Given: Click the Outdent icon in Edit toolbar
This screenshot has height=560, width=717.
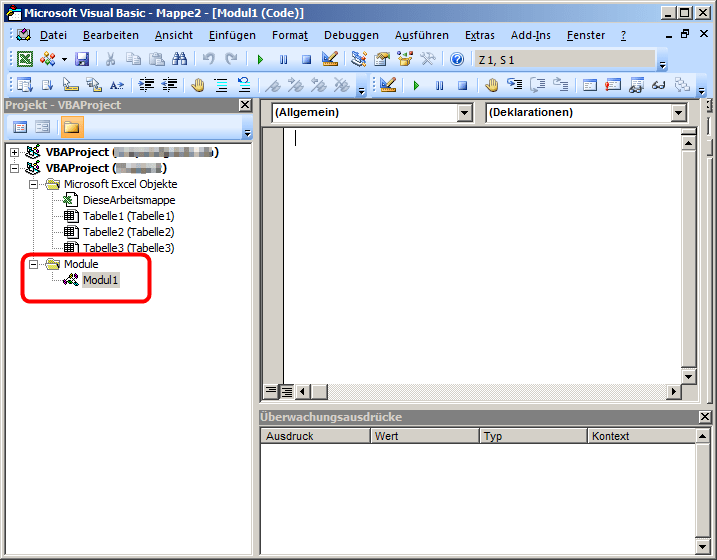Looking at the screenshot, I should click(x=169, y=85).
